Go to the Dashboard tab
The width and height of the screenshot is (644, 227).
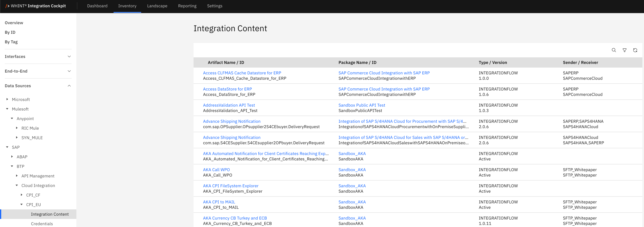pyautogui.click(x=97, y=6)
